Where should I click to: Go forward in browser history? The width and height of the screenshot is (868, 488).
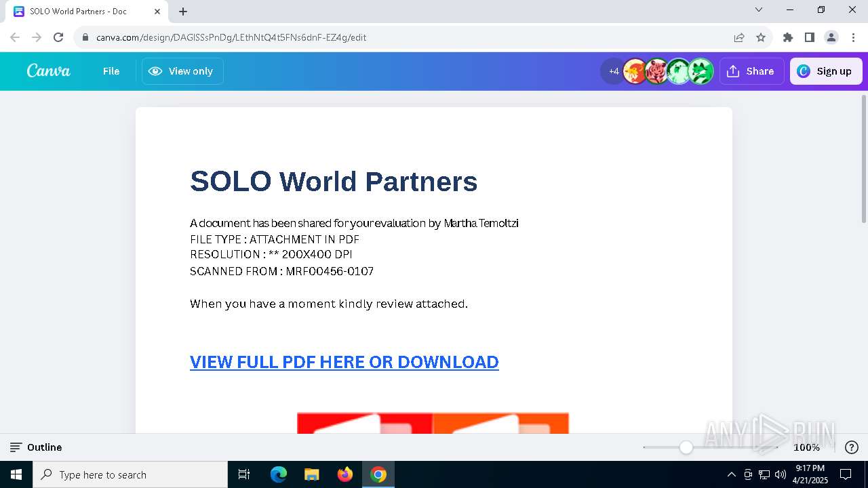coord(37,37)
